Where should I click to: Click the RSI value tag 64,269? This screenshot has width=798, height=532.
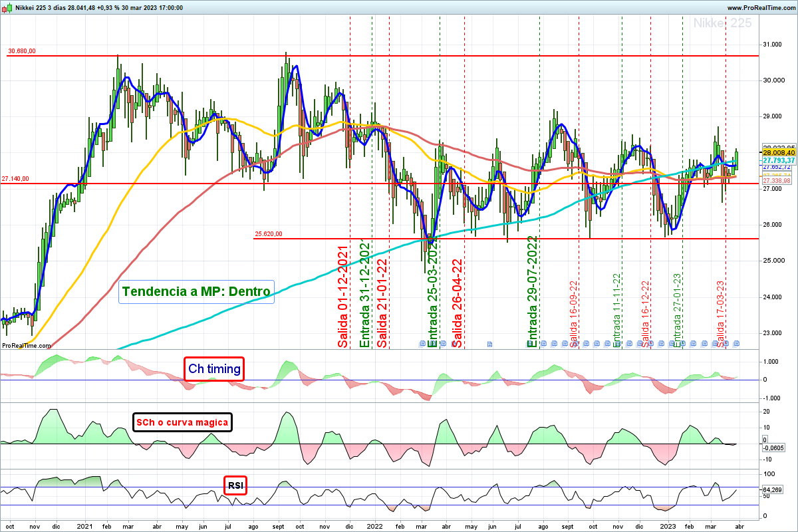[773, 490]
